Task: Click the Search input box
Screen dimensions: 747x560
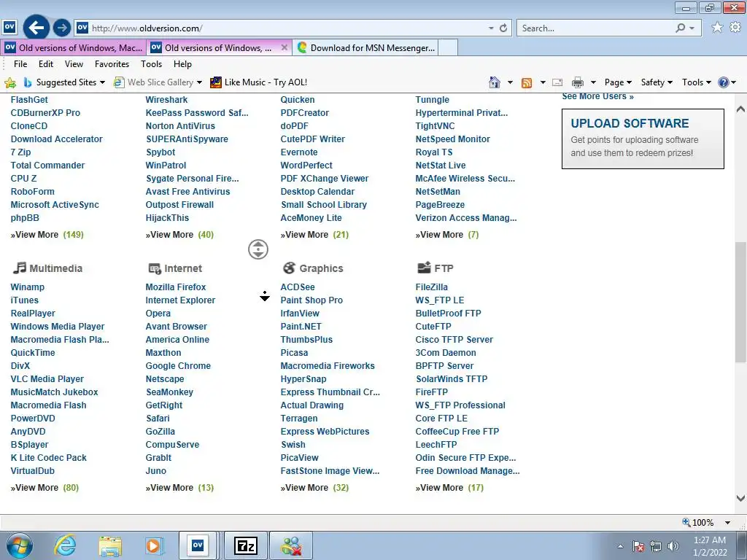Action: pyautogui.click(x=595, y=28)
